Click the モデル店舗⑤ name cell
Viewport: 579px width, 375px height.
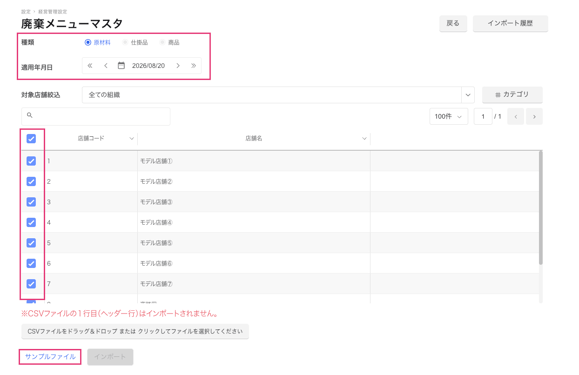254,243
